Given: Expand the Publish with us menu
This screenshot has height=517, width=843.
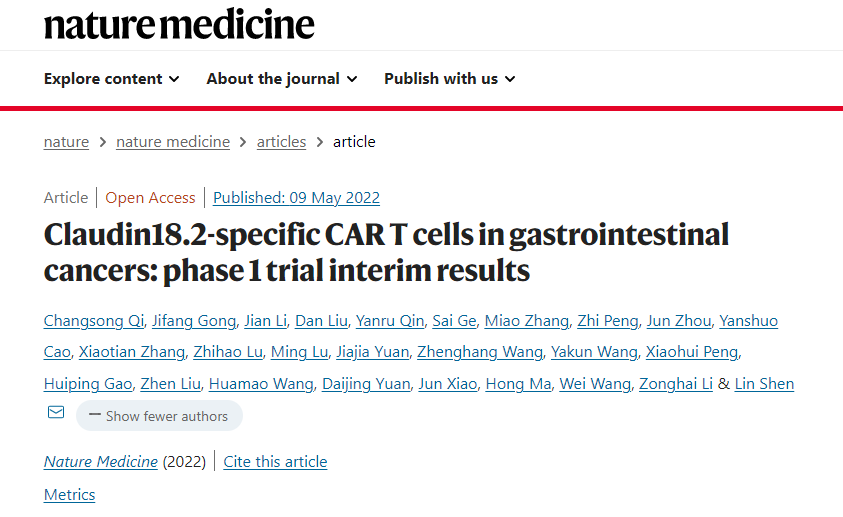Looking at the screenshot, I should [x=449, y=79].
